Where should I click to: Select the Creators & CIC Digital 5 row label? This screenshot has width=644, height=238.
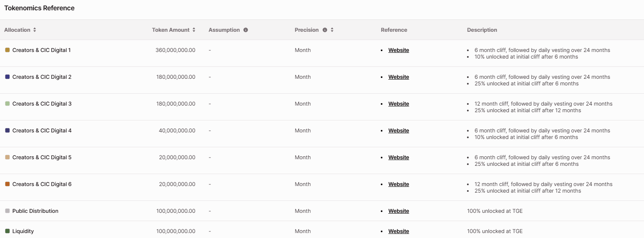click(x=42, y=158)
